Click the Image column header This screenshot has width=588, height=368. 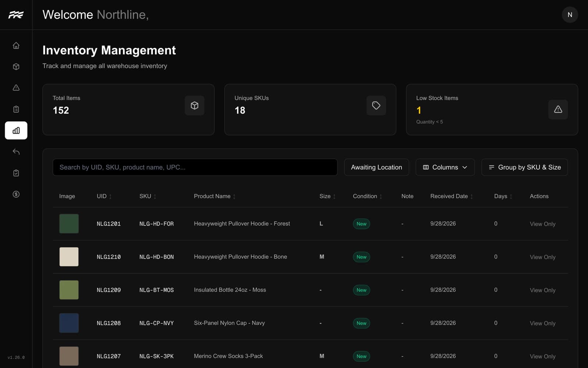tap(67, 196)
